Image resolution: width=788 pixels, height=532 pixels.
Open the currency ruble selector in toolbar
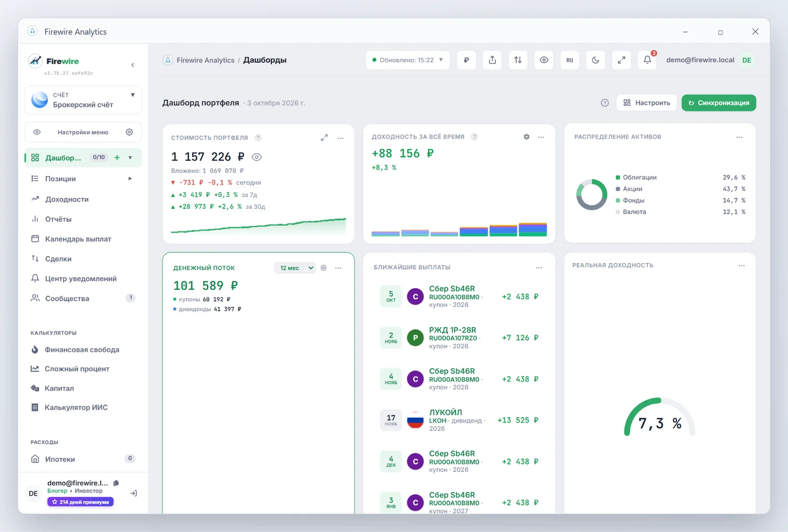pos(466,60)
